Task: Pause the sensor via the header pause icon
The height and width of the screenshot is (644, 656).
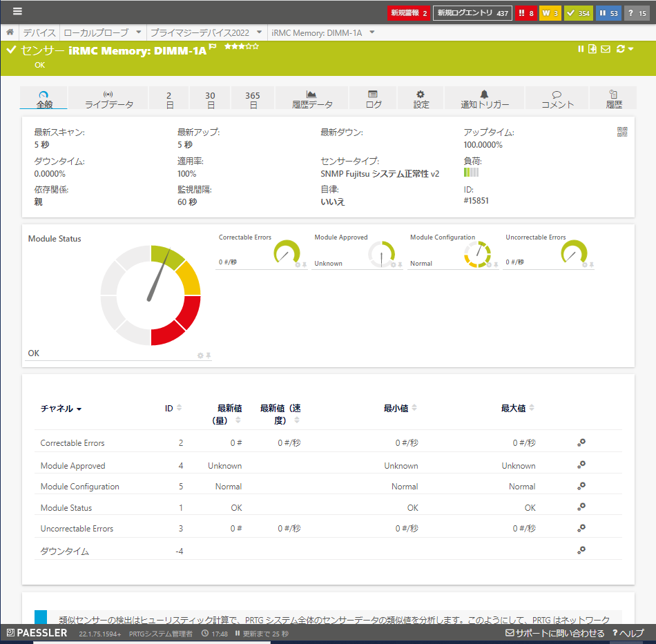Action: pyautogui.click(x=581, y=49)
